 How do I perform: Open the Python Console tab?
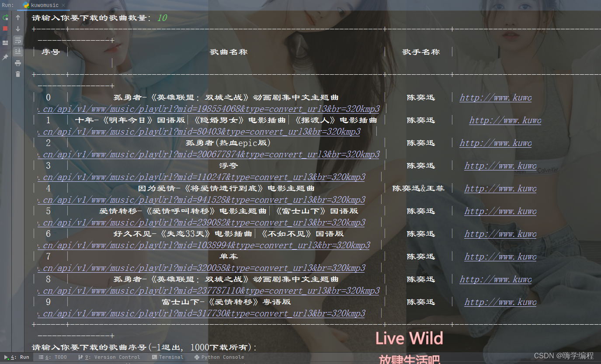[219, 357]
